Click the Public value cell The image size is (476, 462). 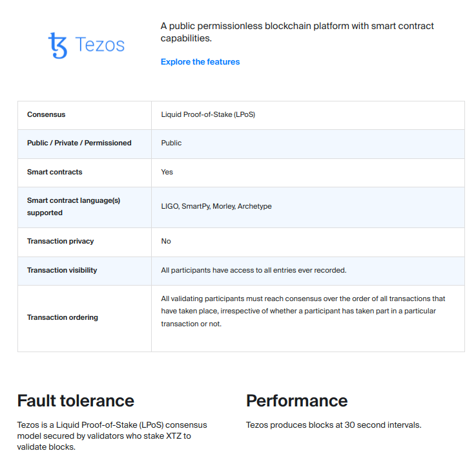(x=171, y=143)
